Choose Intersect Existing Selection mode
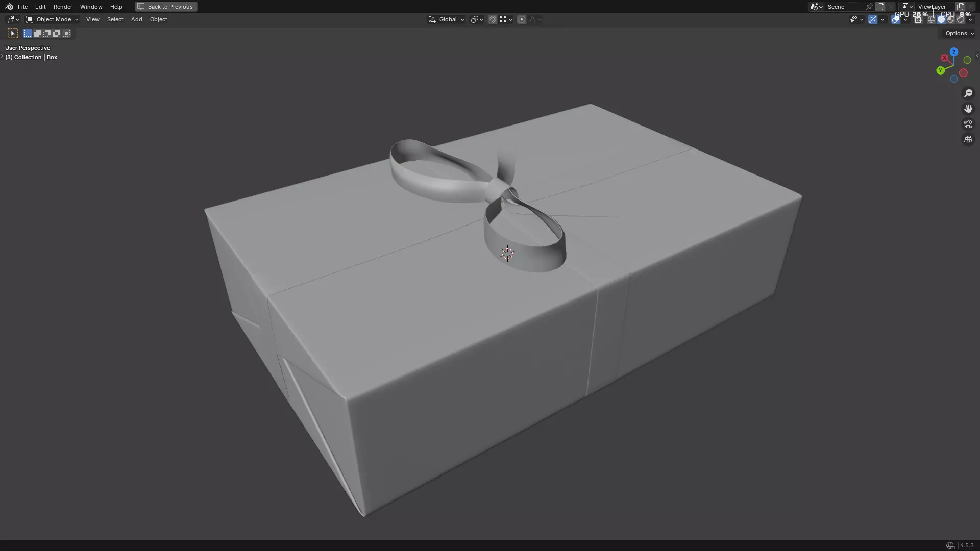The height and width of the screenshot is (551, 980). coord(66,33)
